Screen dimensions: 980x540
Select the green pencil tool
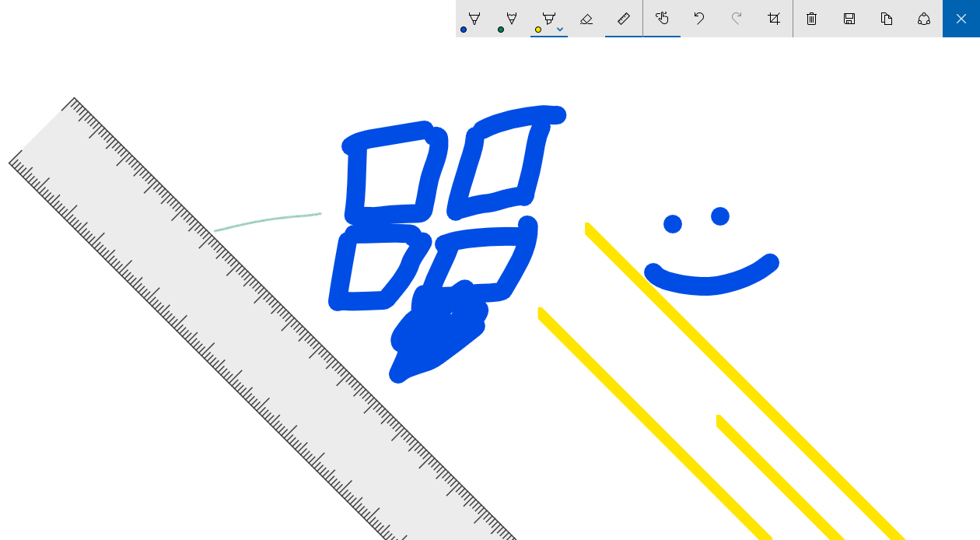[512, 19]
